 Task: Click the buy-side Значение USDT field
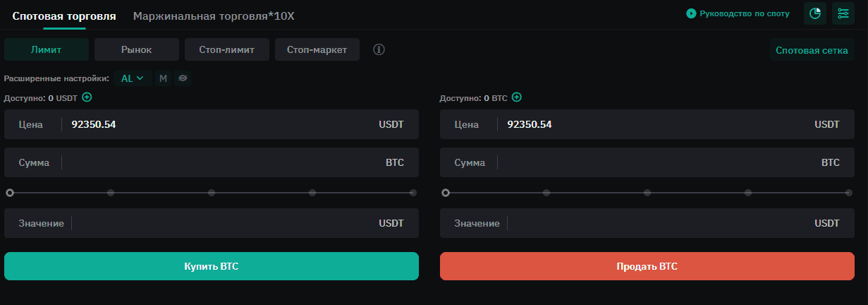click(212, 223)
